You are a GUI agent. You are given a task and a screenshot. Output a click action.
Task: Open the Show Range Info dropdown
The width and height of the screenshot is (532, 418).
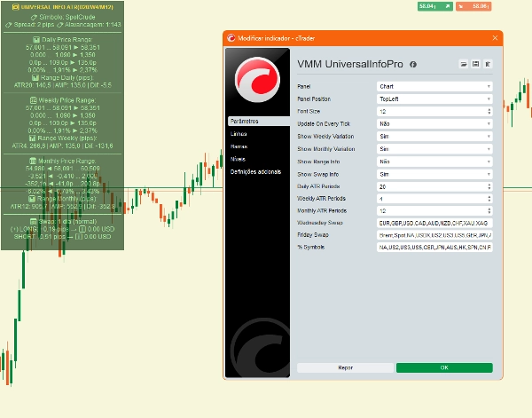point(434,162)
